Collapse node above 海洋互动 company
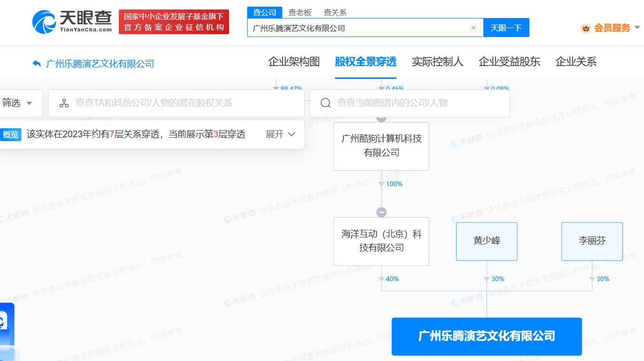This screenshot has height=361, width=644. pyautogui.click(x=382, y=212)
